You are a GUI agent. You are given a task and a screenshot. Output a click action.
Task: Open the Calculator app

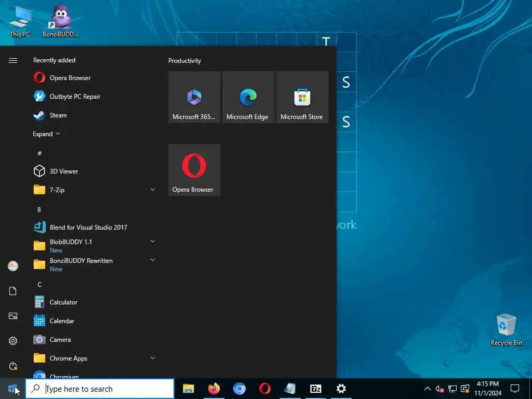click(95, 302)
